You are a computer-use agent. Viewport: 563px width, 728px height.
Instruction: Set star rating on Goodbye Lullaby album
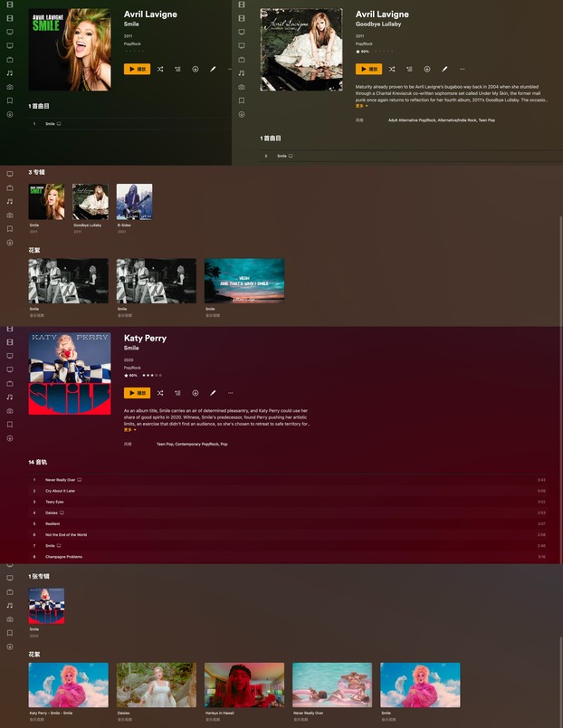pos(384,51)
